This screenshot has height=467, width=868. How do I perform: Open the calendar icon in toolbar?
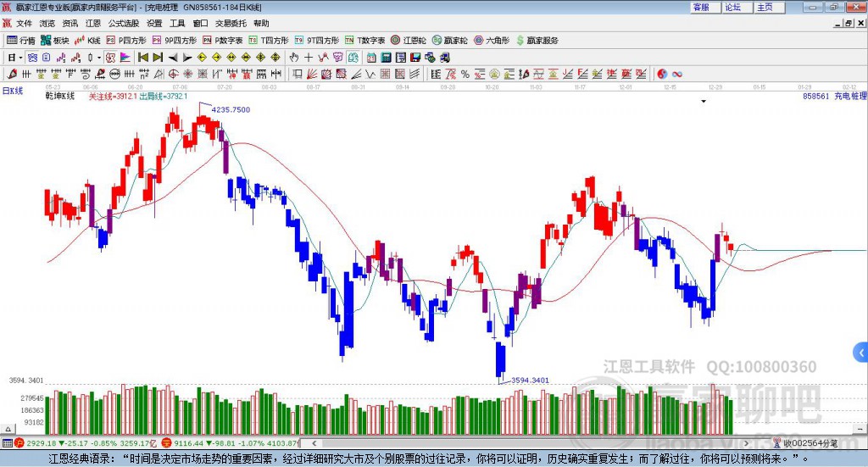tap(371, 58)
